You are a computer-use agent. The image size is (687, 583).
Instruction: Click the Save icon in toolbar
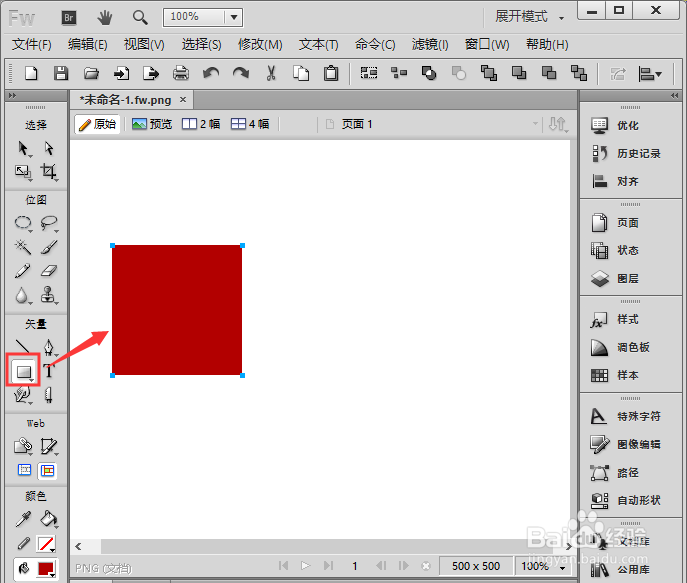click(60, 73)
